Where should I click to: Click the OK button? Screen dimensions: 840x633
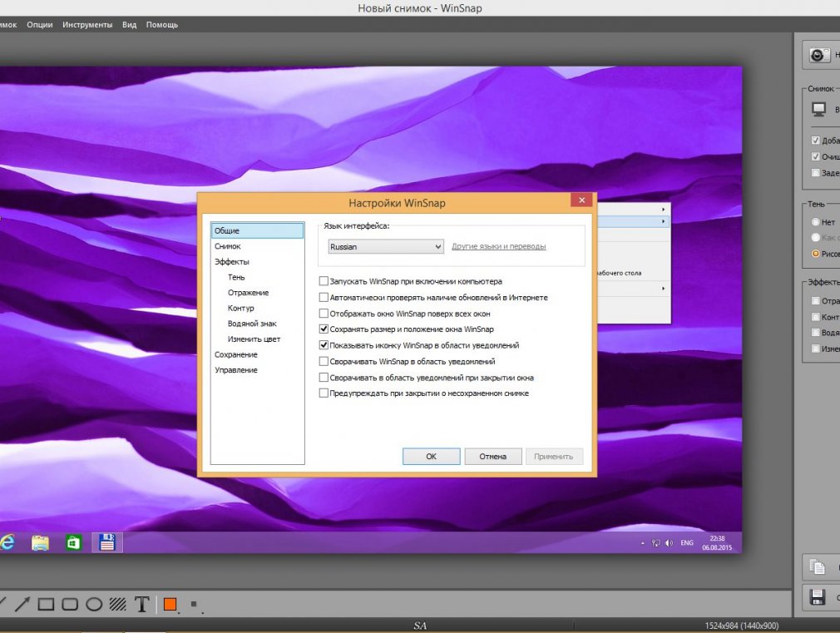tap(432, 456)
